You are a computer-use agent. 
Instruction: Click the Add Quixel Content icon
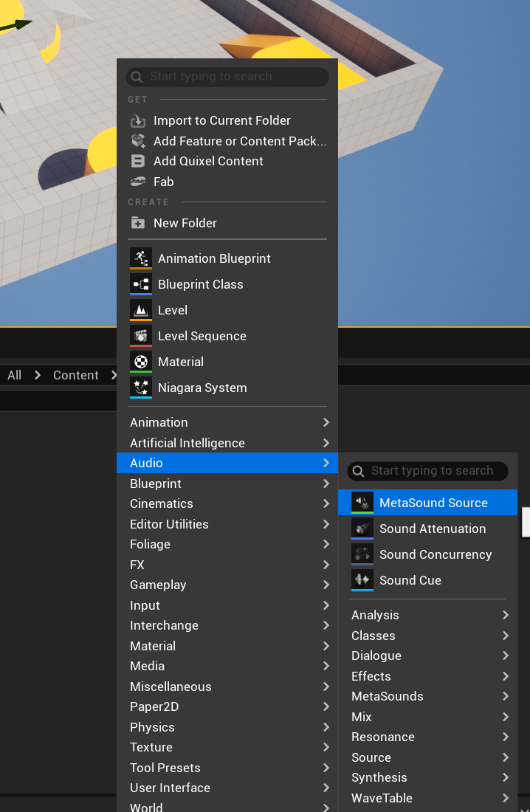click(x=138, y=161)
